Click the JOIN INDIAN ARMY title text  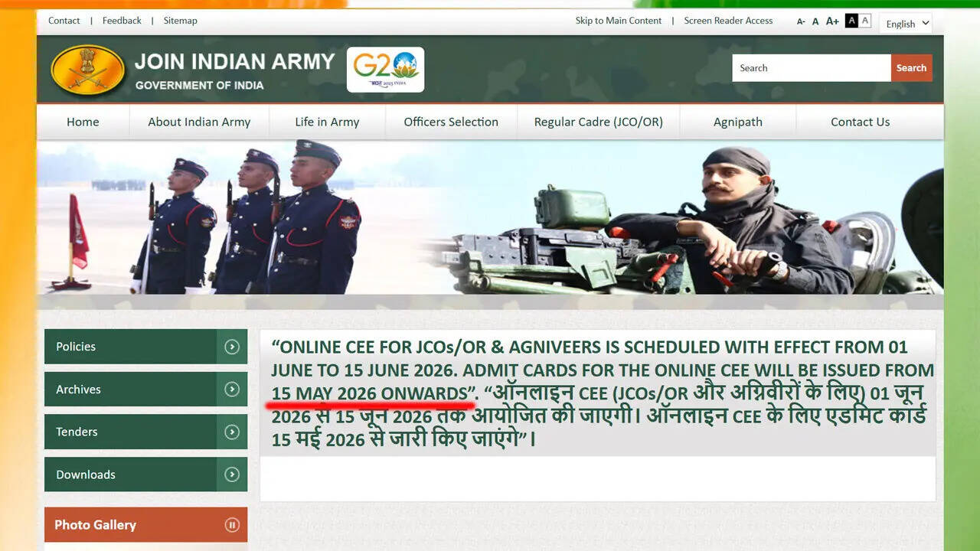235,62
